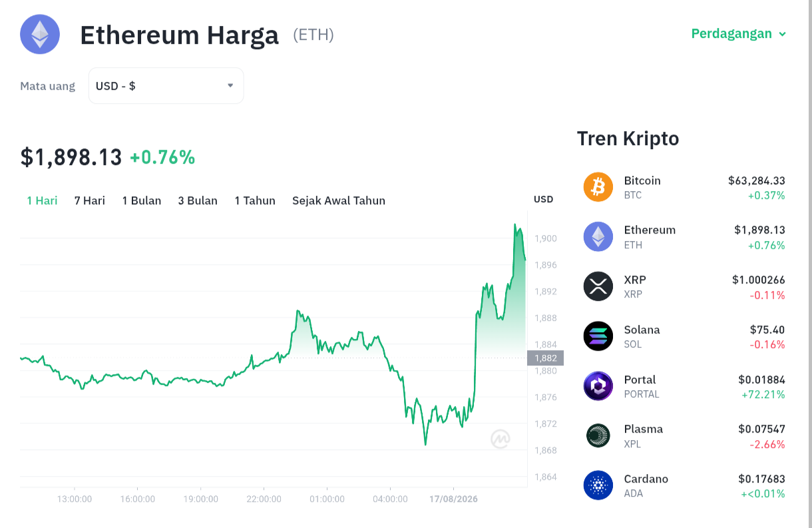Switch to the 1 Tahun tab

pyautogui.click(x=255, y=200)
